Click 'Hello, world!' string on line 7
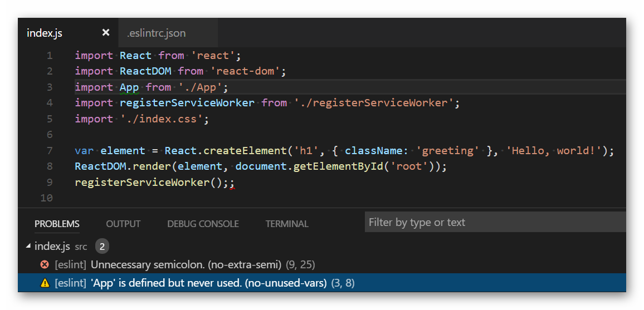 click(554, 151)
